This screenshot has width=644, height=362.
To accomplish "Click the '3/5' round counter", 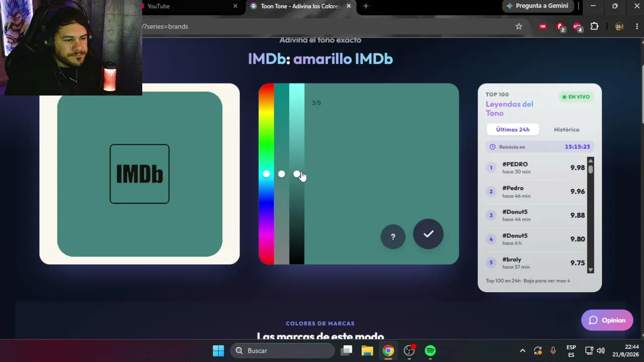I will 316,103.
